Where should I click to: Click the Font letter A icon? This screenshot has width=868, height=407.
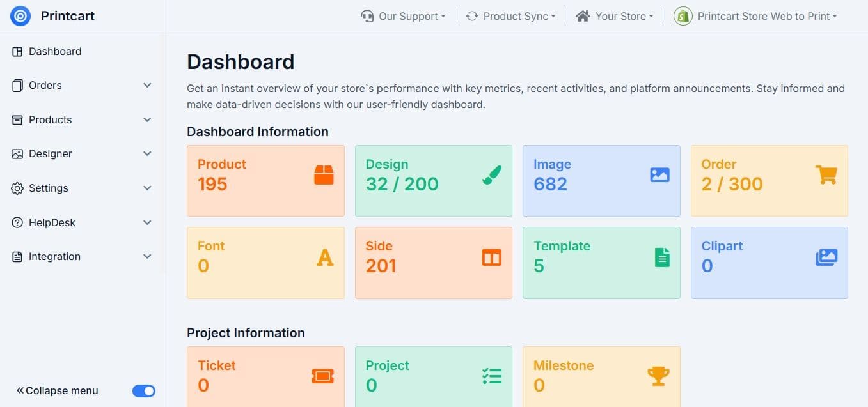pyautogui.click(x=325, y=257)
